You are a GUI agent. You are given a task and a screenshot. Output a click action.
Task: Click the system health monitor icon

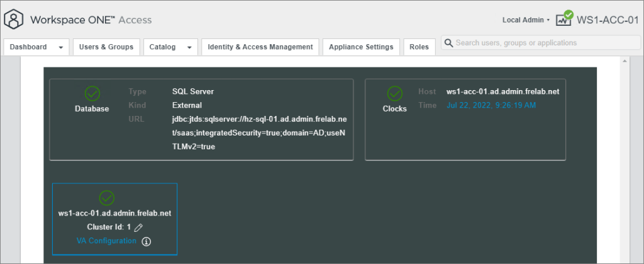(x=563, y=20)
